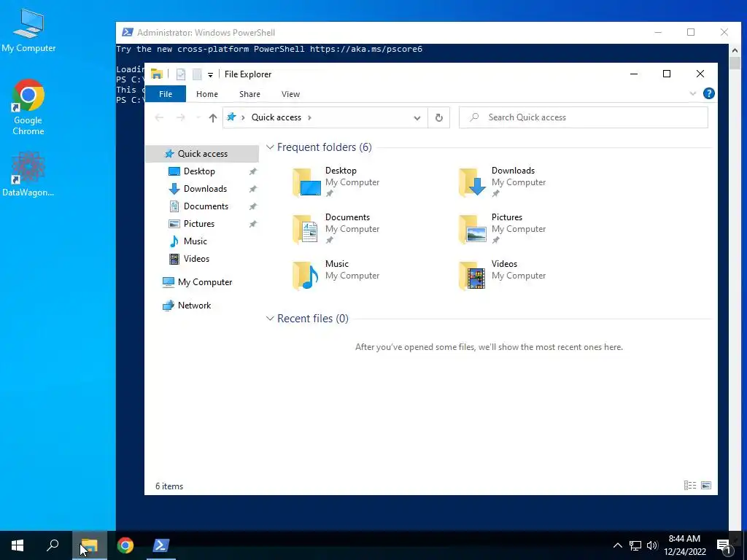Select the Desktop folder icon in Frequent folders
This screenshot has height=560, width=747.
coord(306,182)
